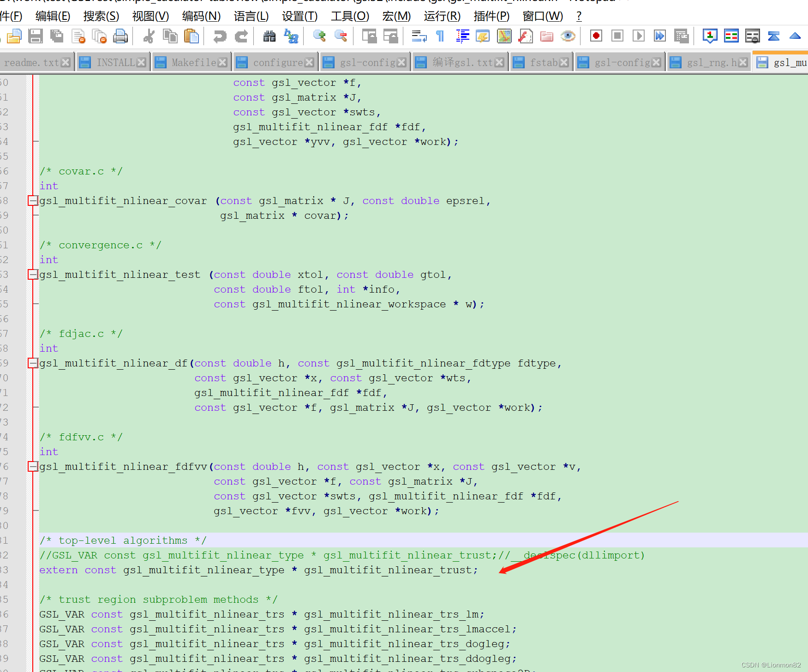Image resolution: width=808 pixels, height=672 pixels.
Task: Stop macro recording with the square stop icon
Action: (x=617, y=36)
